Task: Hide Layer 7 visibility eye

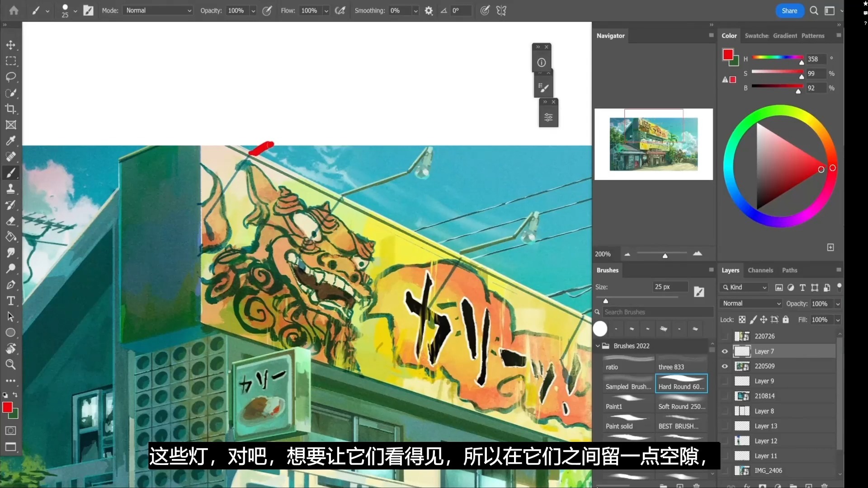Action: (725, 351)
